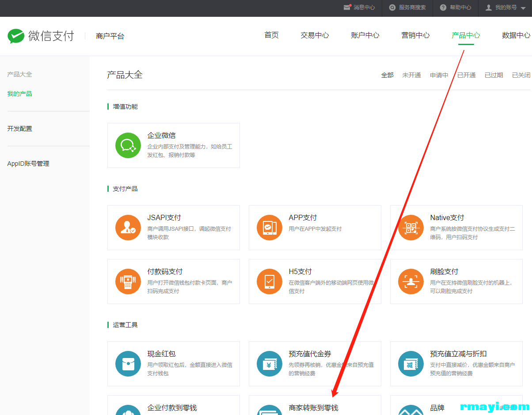Open the 我的账号 dropdown arrow
Image resolution: width=532 pixels, height=415 pixels.
click(x=523, y=8)
